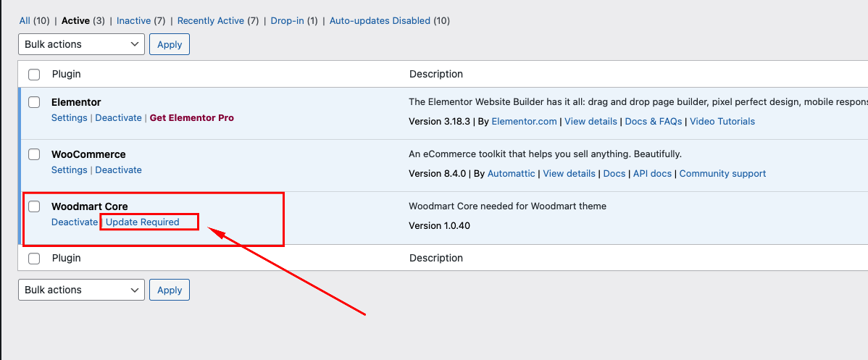Open the top Bulk actions dropdown
868x360 pixels.
pos(81,44)
